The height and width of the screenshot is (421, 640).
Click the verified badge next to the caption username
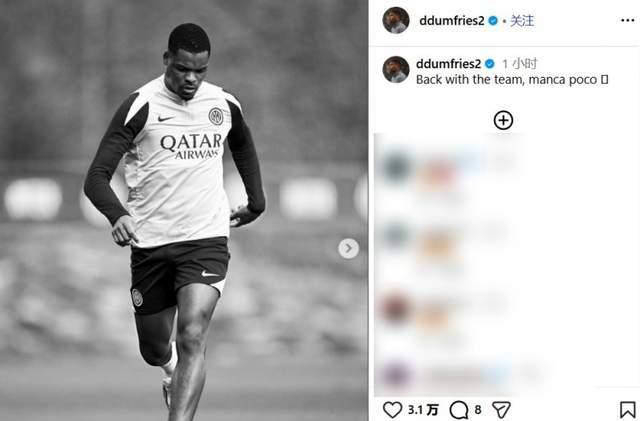[x=490, y=64]
